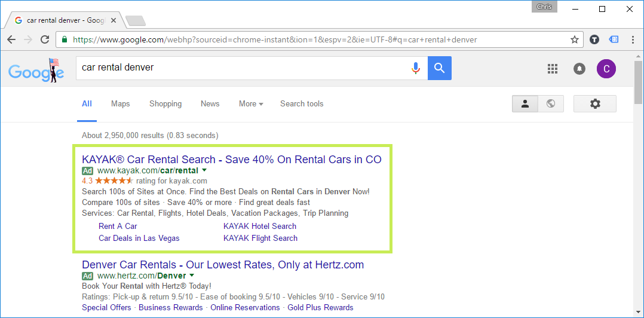The width and height of the screenshot is (644, 318).
Task: Open the Rent A Car sitelink
Action: [x=118, y=226]
